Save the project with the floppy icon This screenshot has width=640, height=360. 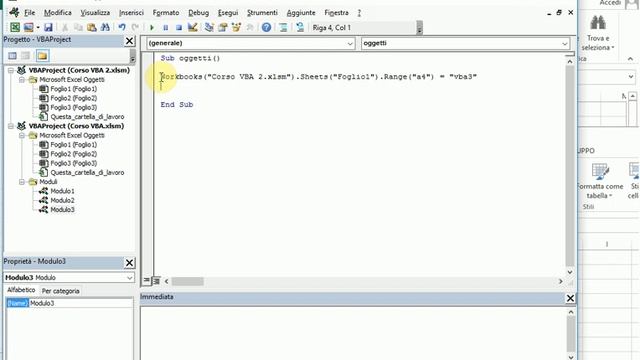(x=48, y=27)
